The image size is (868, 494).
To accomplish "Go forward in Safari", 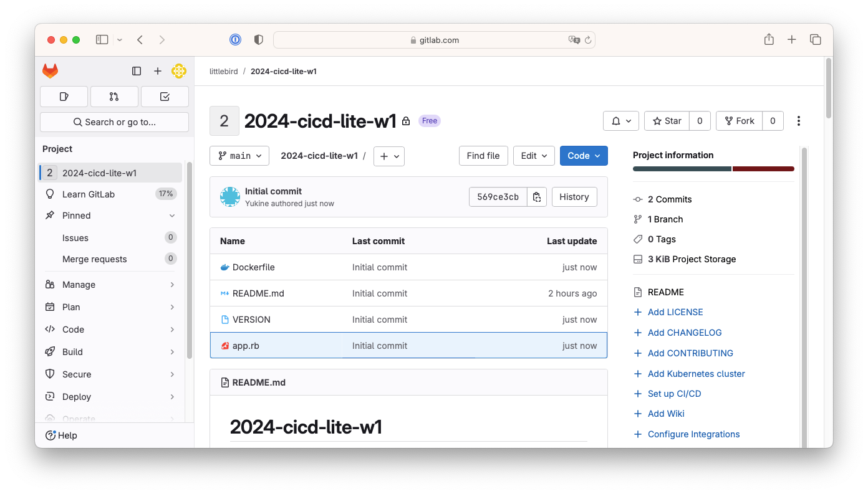I will (x=162, y=40).
